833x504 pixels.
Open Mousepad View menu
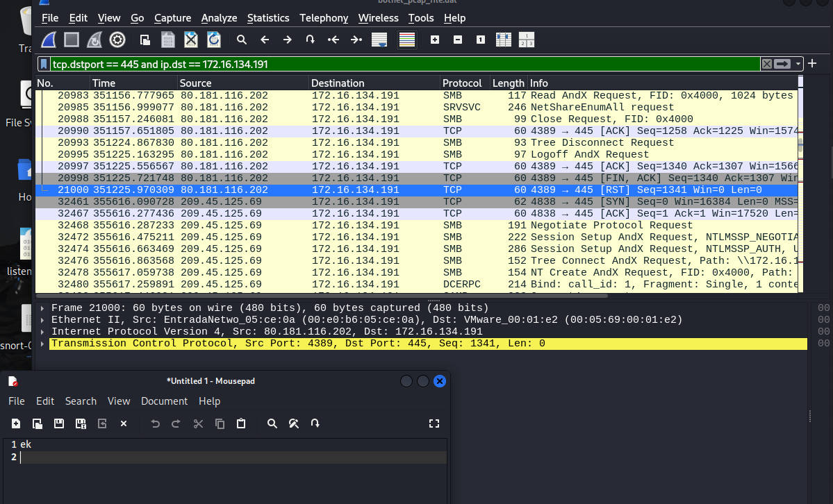(119, 401)
